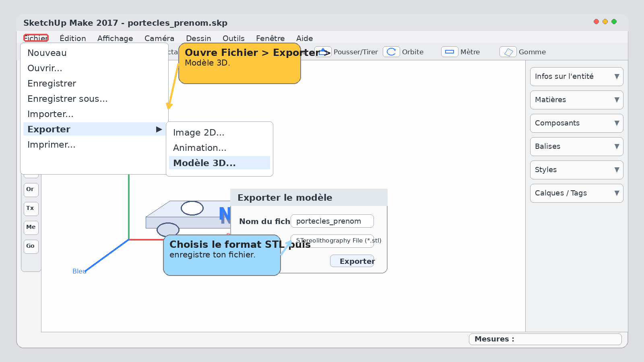Screen dimensions: 644x362
Task: Click the green window control dot
Action: [x=614, y=22]
